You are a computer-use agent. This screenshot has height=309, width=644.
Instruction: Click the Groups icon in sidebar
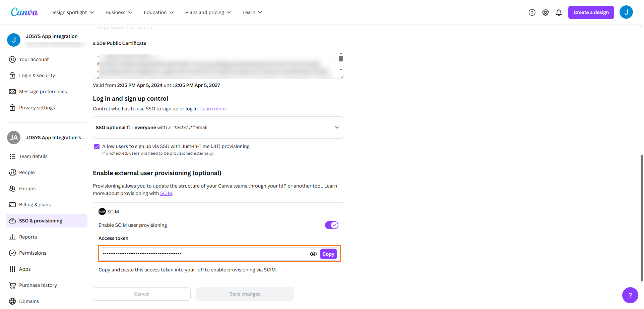[12, 189]
